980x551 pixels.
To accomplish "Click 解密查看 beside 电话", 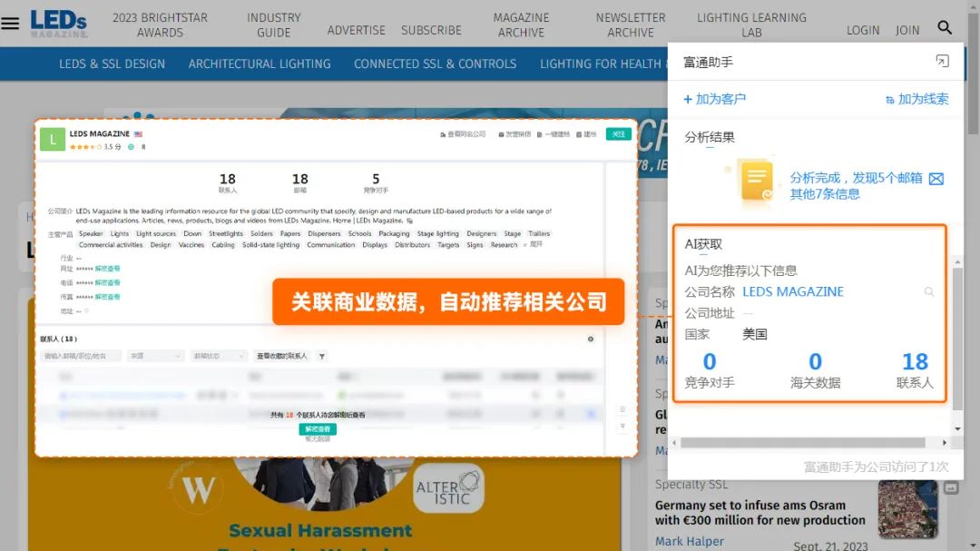I will click(x=107, y=283).
